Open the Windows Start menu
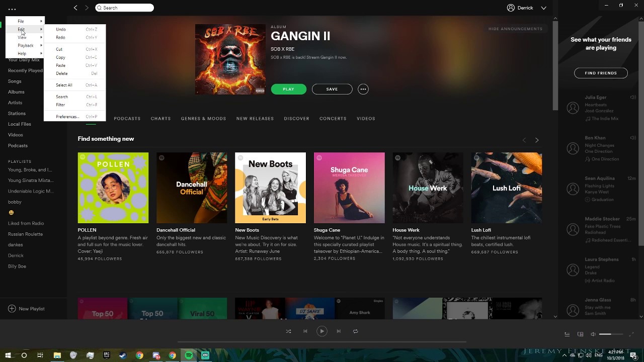The height and width of the screenshot is (362, 644). (x=8, y=355)
